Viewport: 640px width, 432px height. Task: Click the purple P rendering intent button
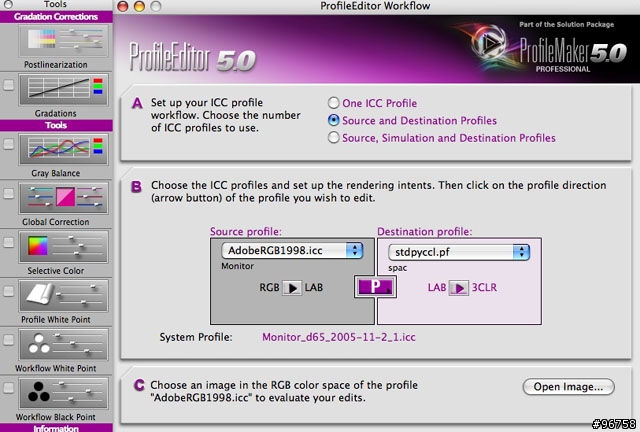click(375, 287)
